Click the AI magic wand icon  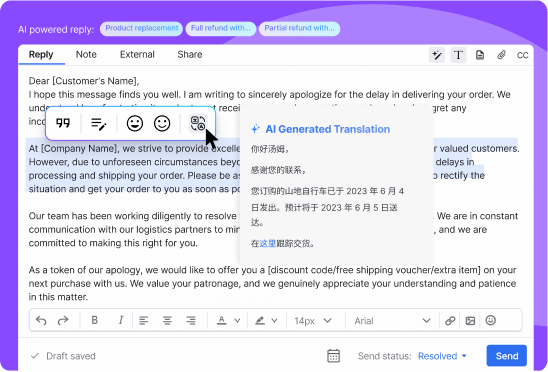(437, 55)
